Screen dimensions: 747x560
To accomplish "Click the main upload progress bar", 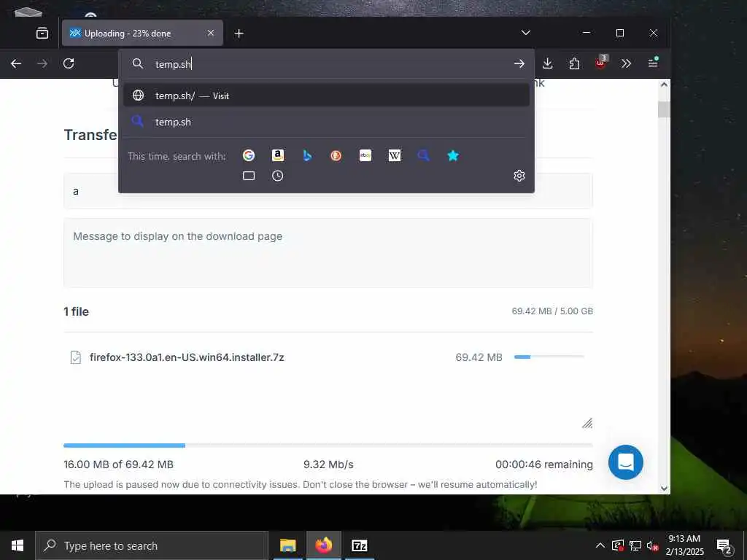I will (328, 446).
